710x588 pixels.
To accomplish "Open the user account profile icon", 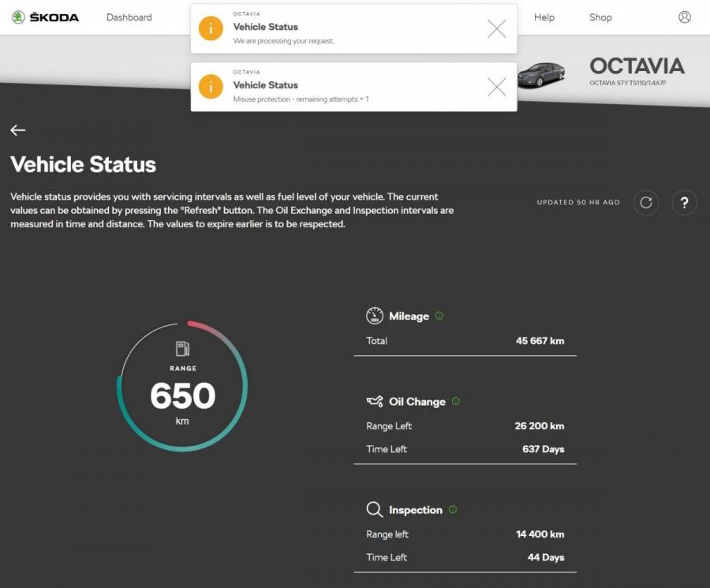I will coord(684,17).
